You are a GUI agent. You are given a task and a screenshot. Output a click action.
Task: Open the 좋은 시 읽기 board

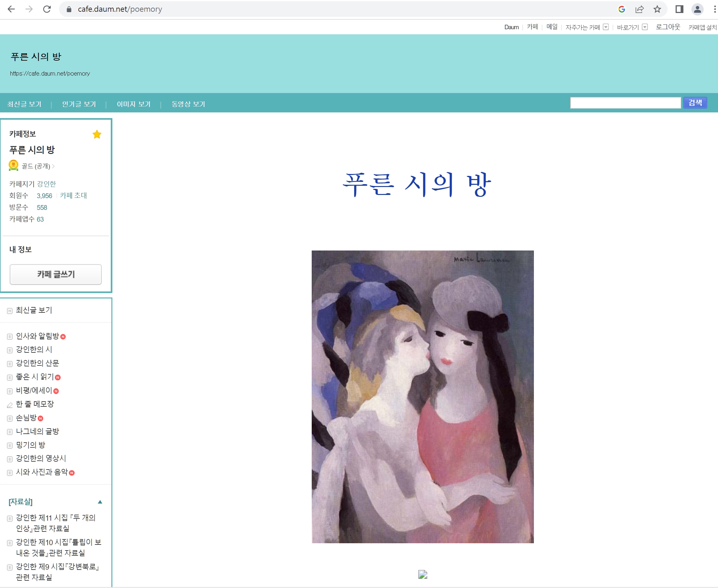[35, 377]
